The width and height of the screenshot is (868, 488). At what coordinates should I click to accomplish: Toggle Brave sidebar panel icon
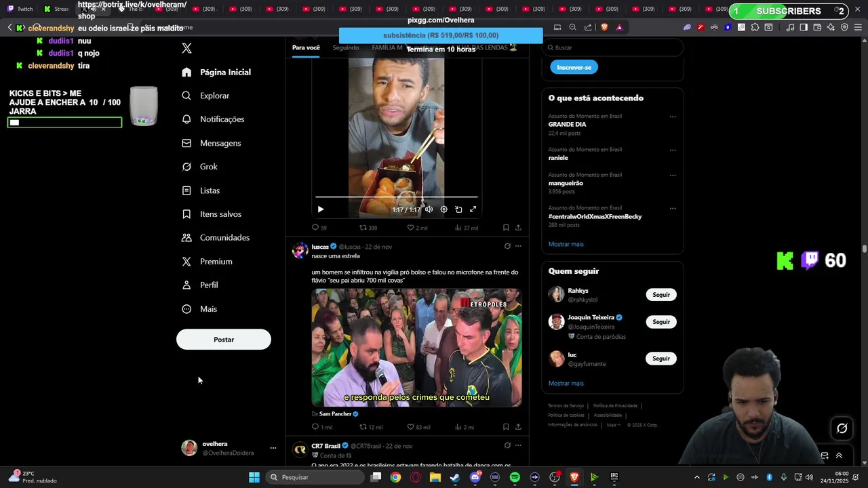804,27
